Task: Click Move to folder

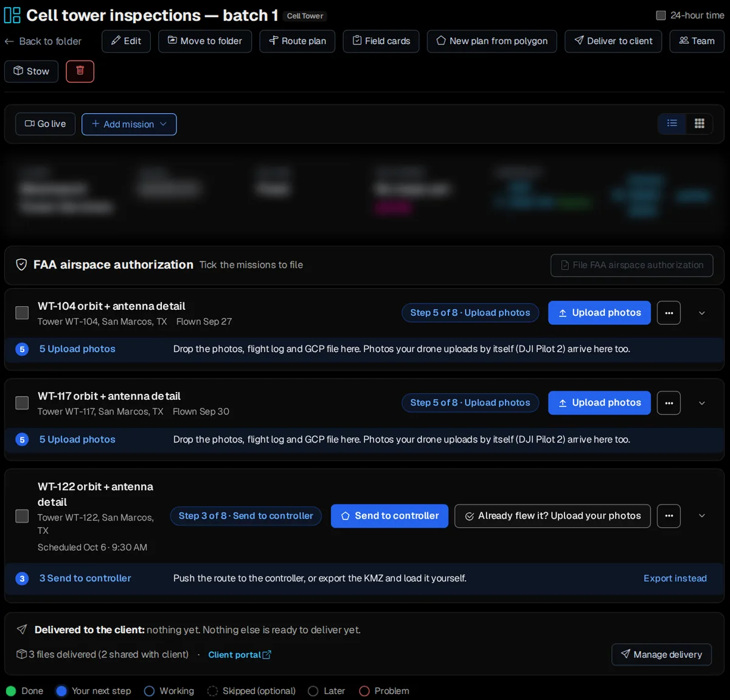Action: [205, 41]
